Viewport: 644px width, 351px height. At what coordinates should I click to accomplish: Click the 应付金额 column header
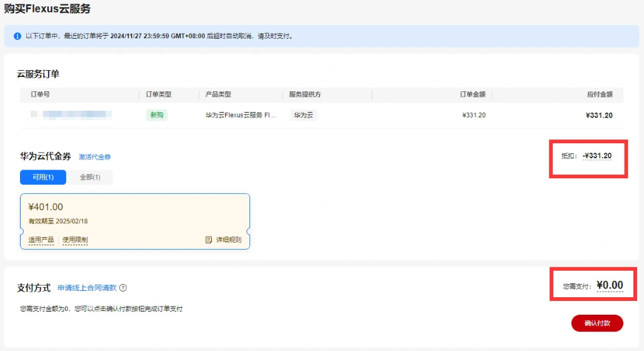600,94
